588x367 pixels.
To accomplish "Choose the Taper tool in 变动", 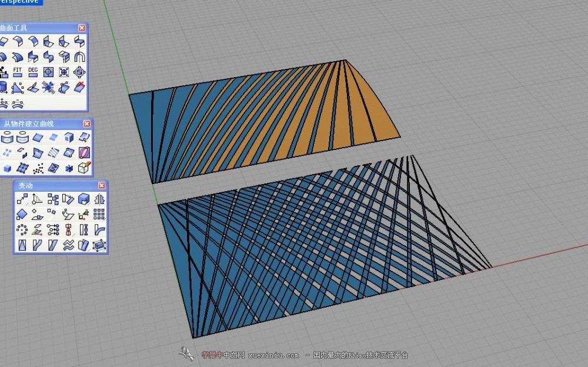I will (x=22, y=245).
